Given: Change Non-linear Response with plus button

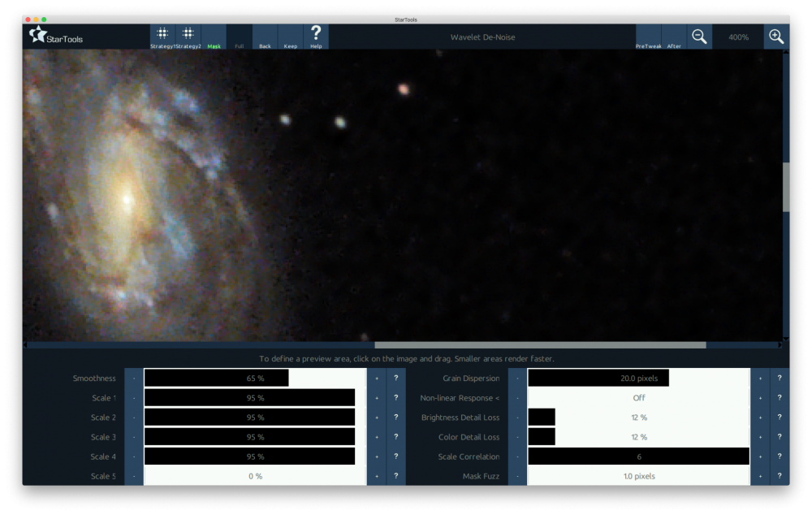Looking at the screenshot, I should coord(760,398).
